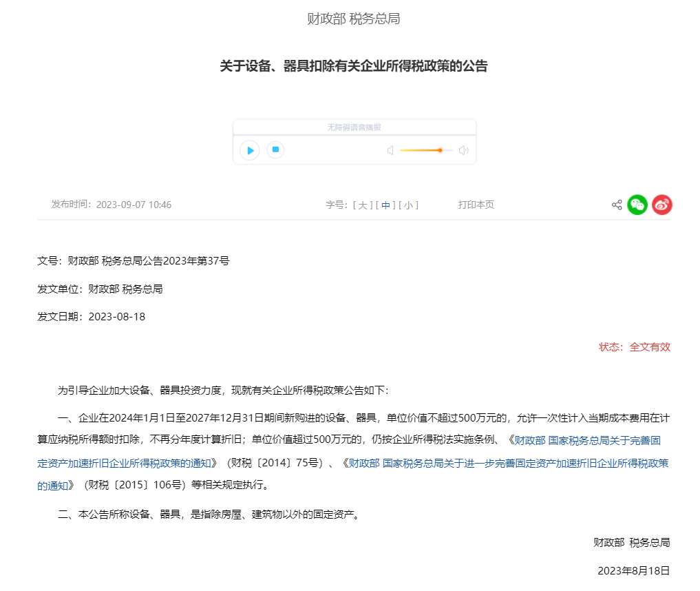Click the low-volume speaker icon

click(x=390, y=150)
